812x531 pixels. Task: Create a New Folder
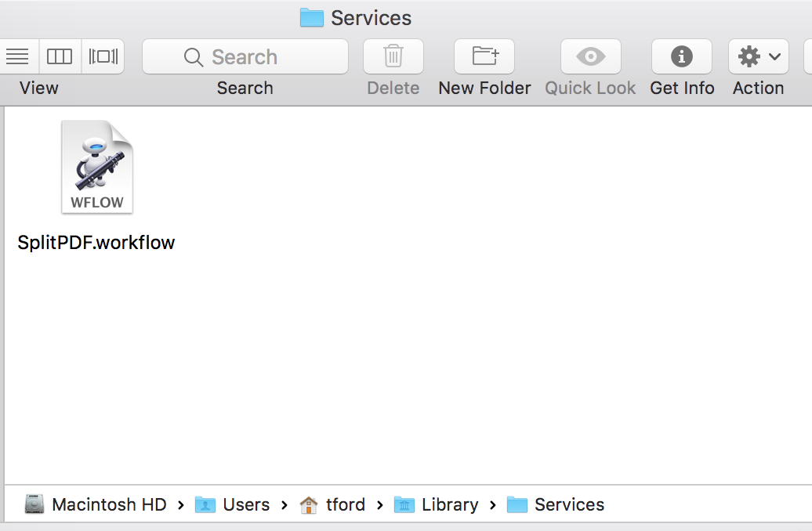(484, 56)
